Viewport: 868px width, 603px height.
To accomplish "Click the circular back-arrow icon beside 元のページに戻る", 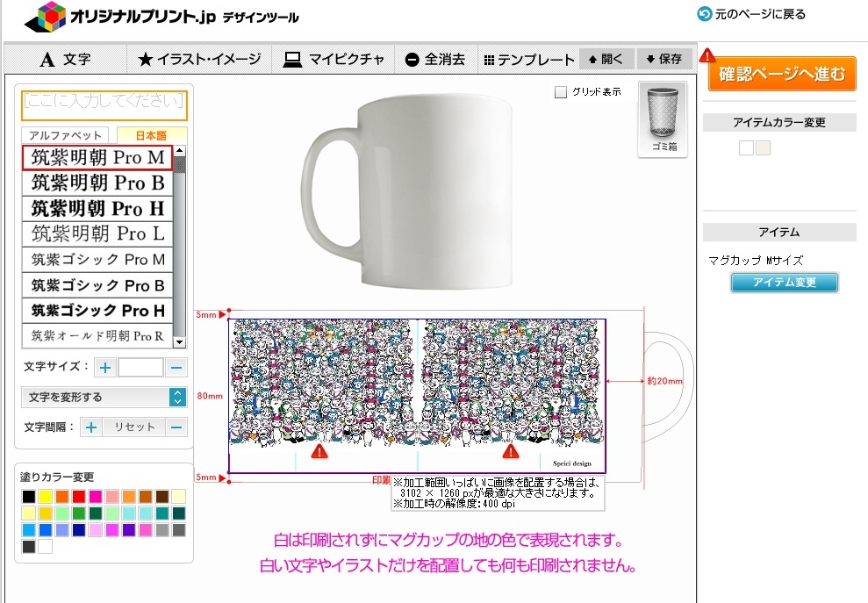I will [x=704, y=14].
